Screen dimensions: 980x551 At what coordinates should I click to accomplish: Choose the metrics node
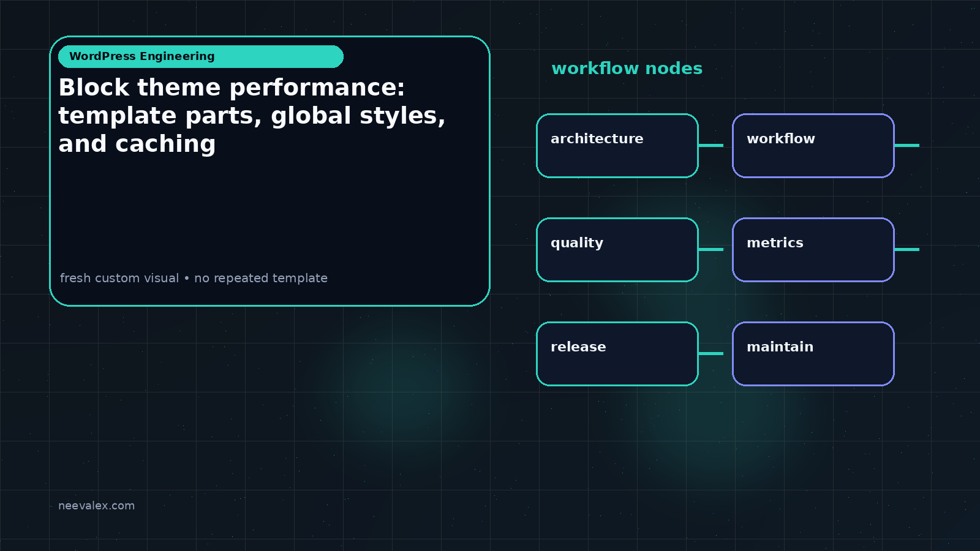coord(813,250)
